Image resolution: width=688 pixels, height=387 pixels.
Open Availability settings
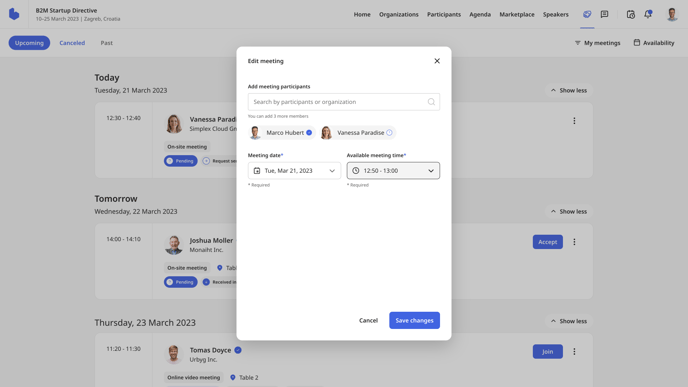click(x=654, y=43)
